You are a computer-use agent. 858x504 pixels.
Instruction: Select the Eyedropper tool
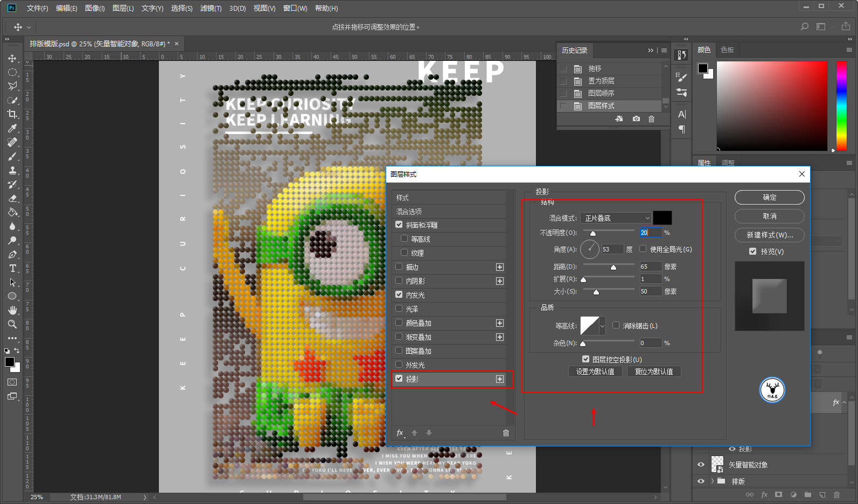coord(12,128)
